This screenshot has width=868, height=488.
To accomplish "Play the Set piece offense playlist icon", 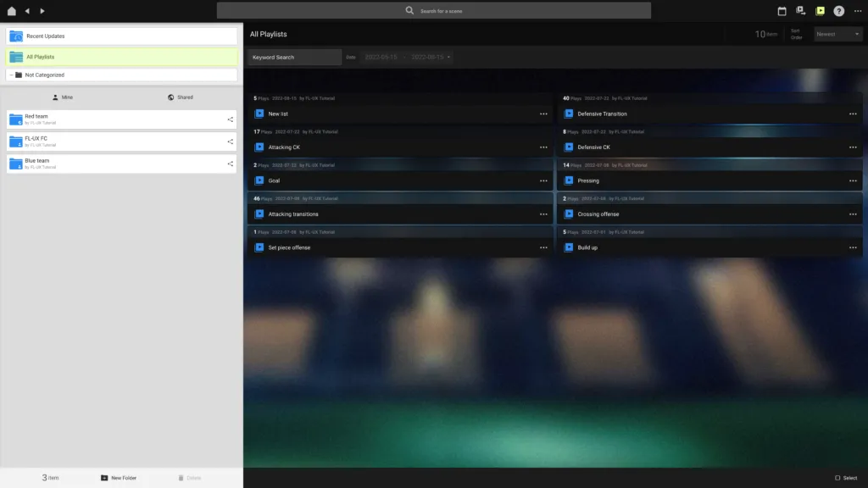I will [x=259, y=247].
